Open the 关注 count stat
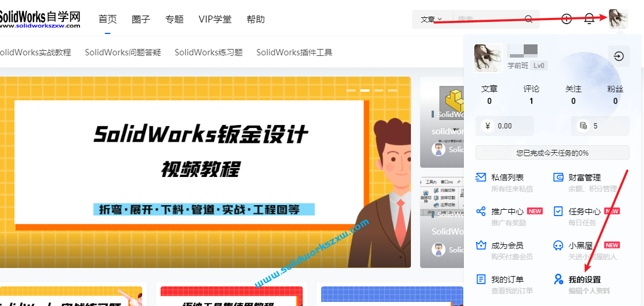Screen dimensions: 644x306 (573, 95)
